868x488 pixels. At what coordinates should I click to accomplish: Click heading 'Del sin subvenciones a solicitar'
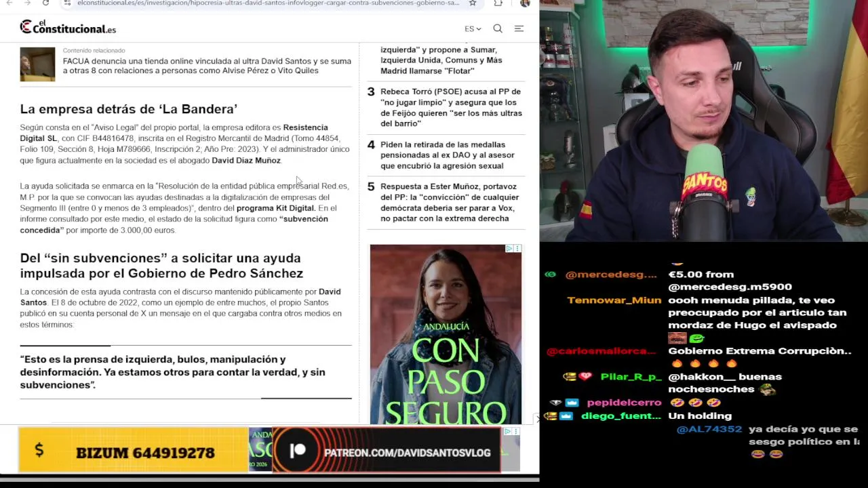pos(161,266)
